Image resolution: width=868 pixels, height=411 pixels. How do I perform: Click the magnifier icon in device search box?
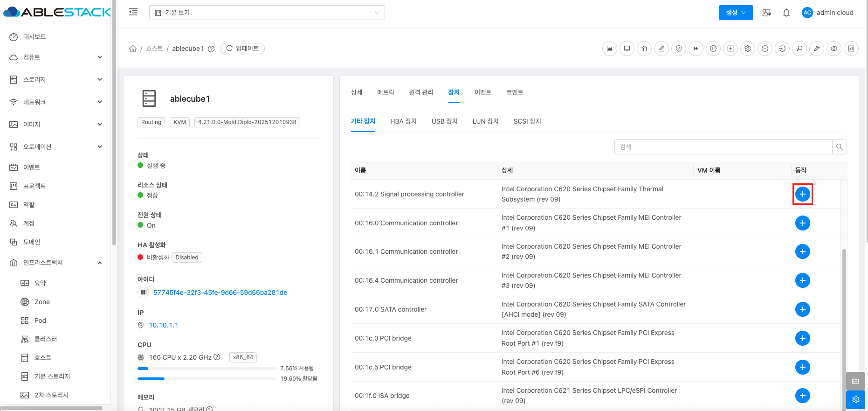click(839, 147)
